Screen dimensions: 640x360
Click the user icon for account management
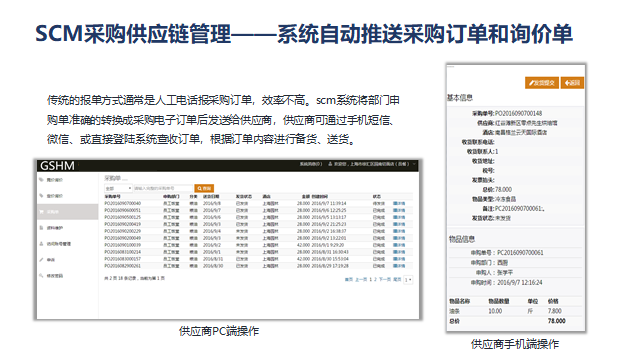click(x=41, y=244)
